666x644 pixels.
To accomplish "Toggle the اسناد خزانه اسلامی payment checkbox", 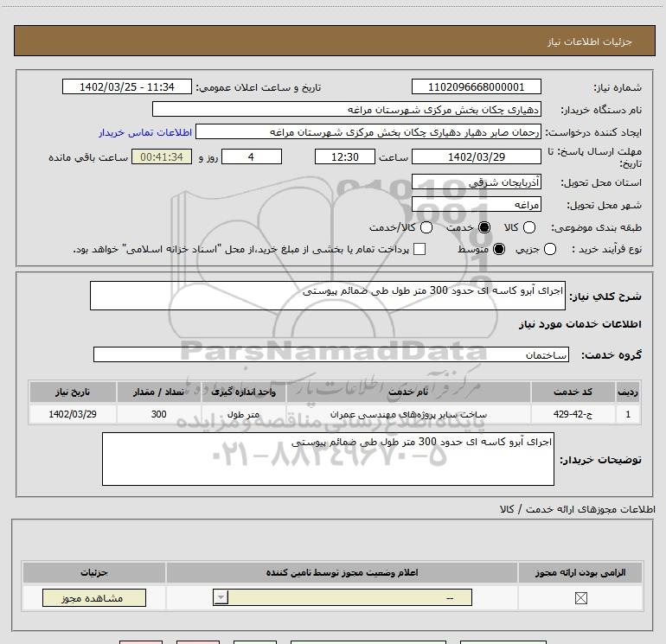I will [x=419, y=249].
